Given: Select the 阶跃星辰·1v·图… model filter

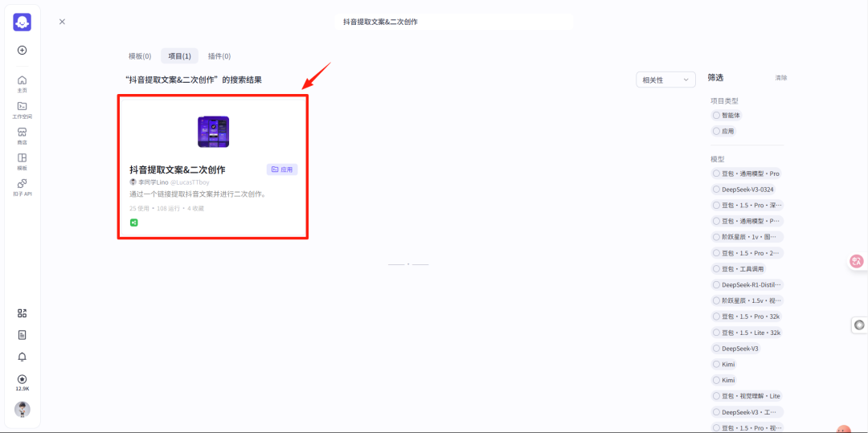Looking at the screenshot, I should click(x=747, y=237).
